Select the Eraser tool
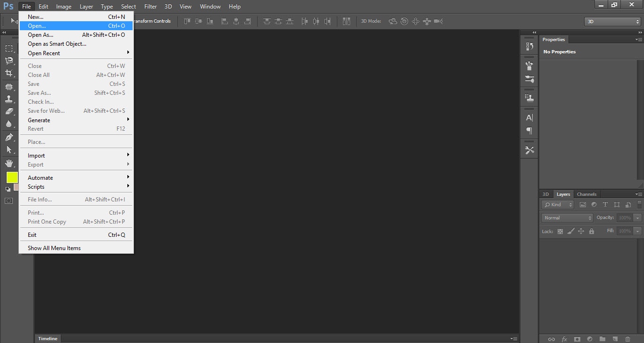Image resolution: width=644 pixels, height=343 pixels. pyautogui.click(x=9, y=111)
